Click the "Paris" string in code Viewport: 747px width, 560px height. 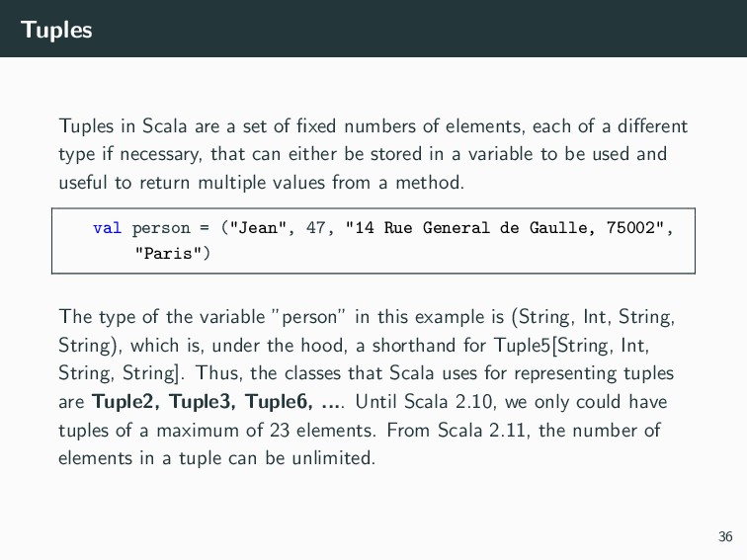click(168, 253)
